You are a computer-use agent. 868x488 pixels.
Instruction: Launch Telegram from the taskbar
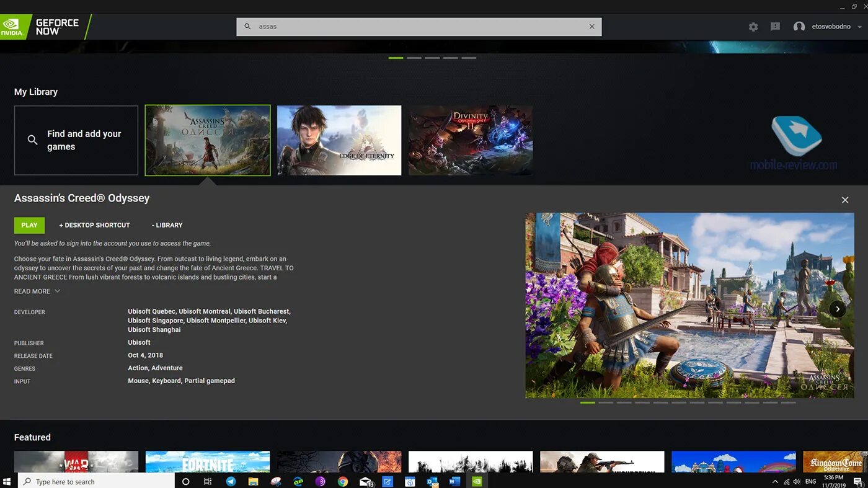click(231, 481)
